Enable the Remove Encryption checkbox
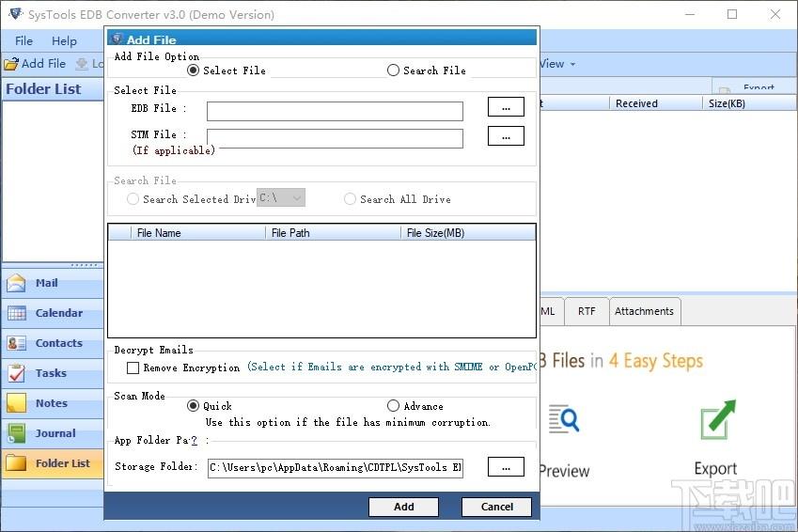The width and height of the screenshot is (798, 532). (x=133, y=368)
